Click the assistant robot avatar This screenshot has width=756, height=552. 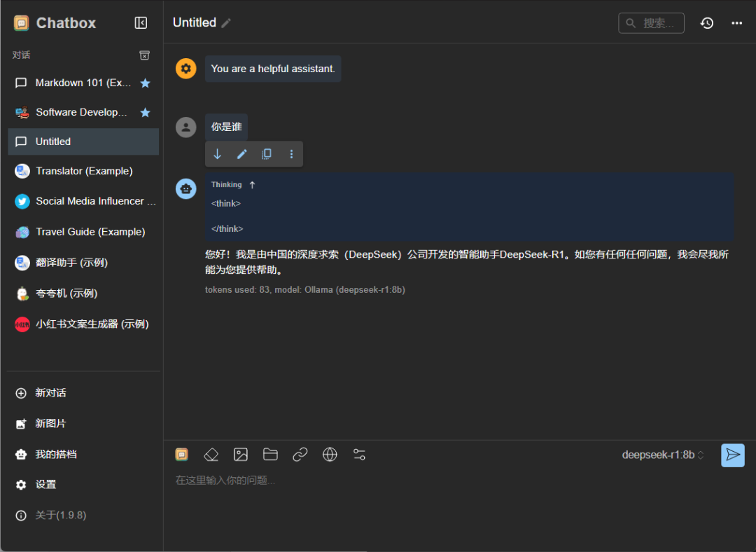click(186, 188)
